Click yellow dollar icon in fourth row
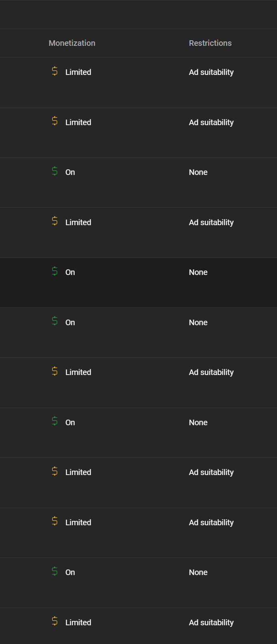 [55, 222]
